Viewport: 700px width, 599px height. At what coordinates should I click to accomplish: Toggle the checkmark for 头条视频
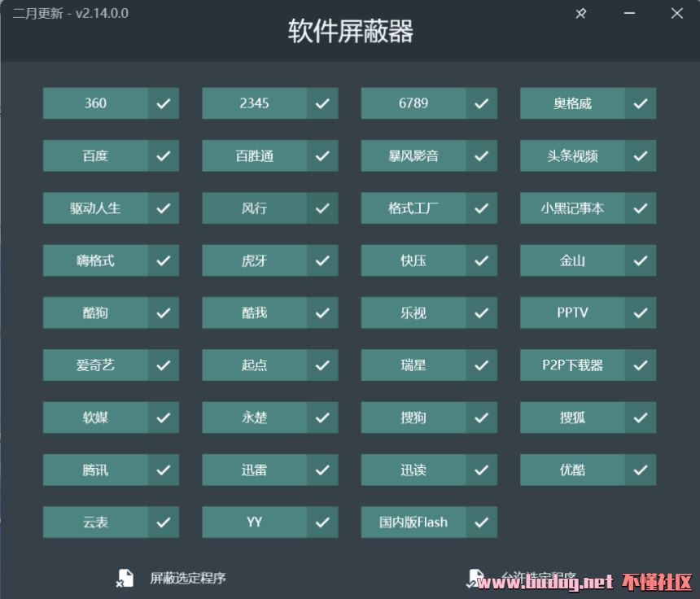641,155
